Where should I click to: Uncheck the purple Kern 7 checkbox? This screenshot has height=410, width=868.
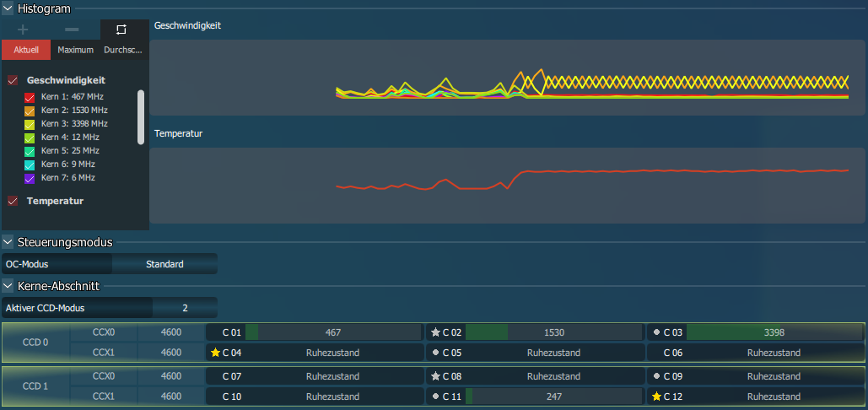pos(30,179)
